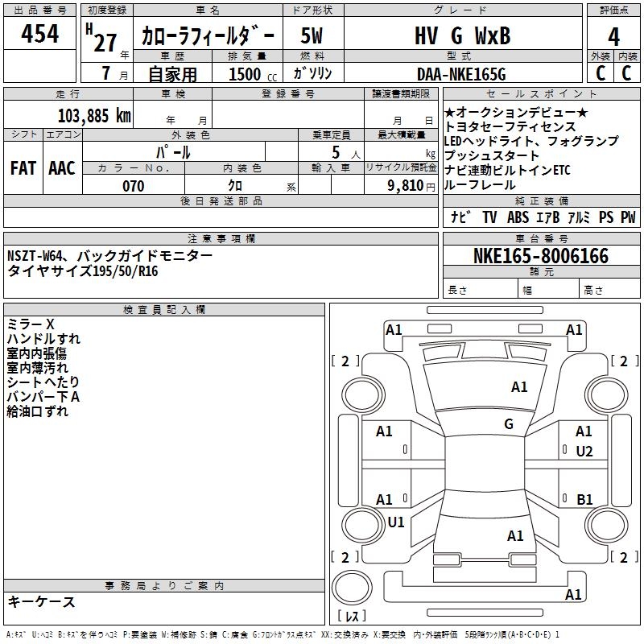Screen dimensions: 644x644
Task: Click the shift type FAT
Action: (x=23, y=168)
